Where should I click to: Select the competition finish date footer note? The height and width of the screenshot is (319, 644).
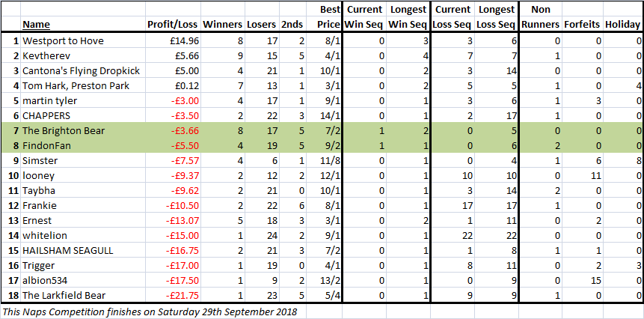149,312
